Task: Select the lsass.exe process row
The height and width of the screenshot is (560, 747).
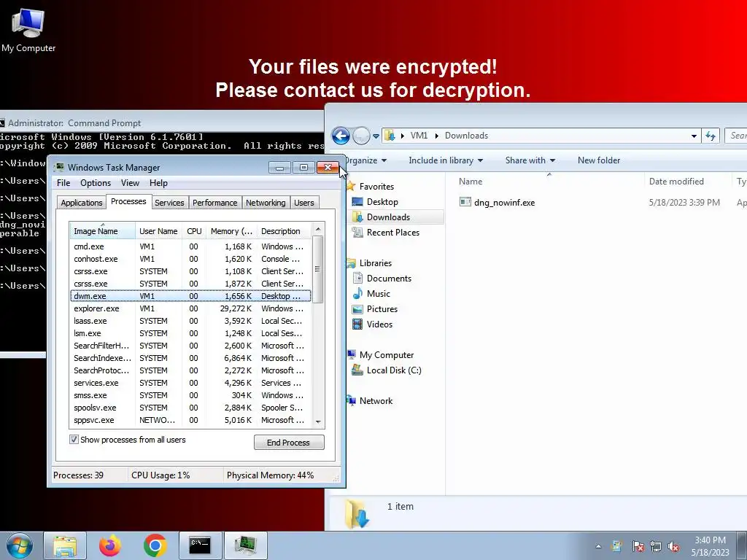Action: click(x=190, y=321)
